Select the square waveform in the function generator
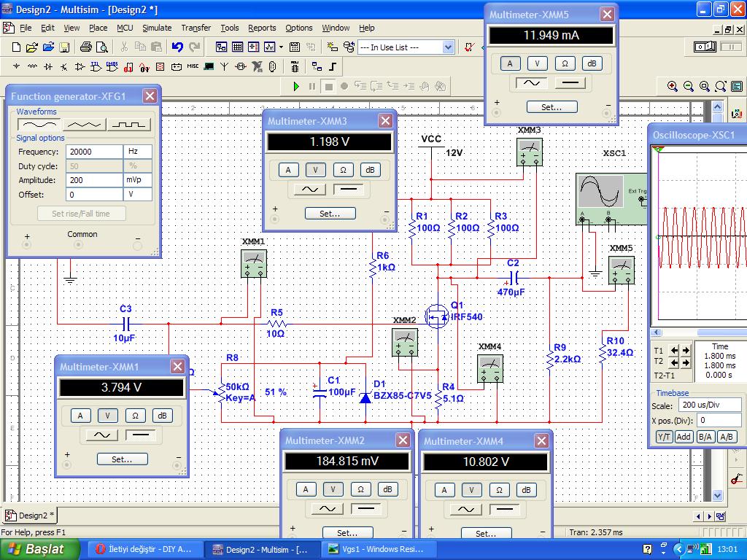Image resolution: width=747 pixels, height=560 pixels. pyautogui.click(x=129, y=124)
